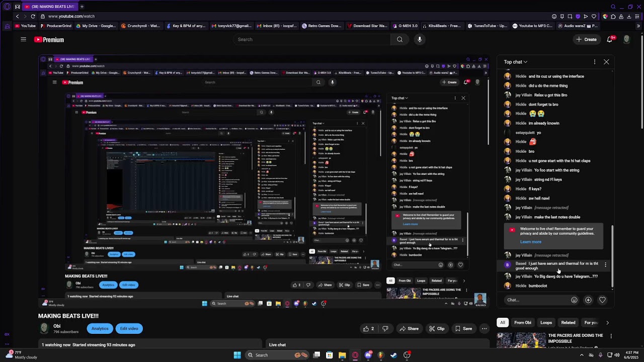644x362 pixels.
Task: Open more actions ellipsis under video
Action: coord(484,329)
